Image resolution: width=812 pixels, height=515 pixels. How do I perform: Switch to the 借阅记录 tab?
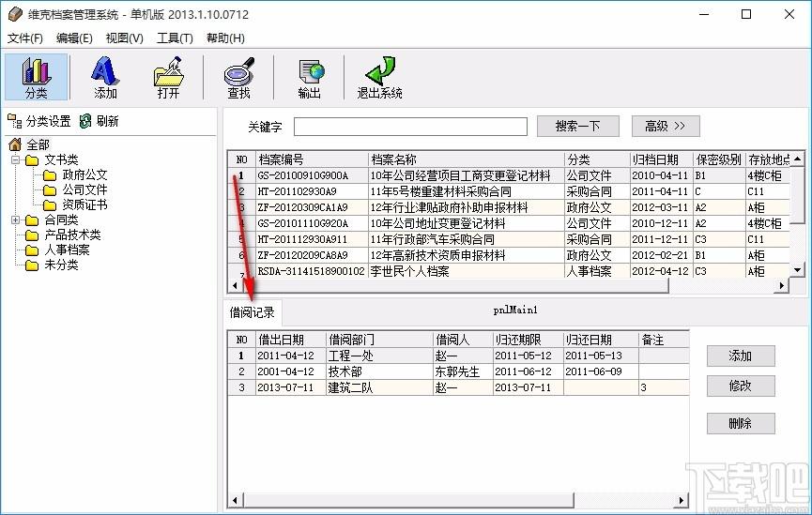pos(253,312)
